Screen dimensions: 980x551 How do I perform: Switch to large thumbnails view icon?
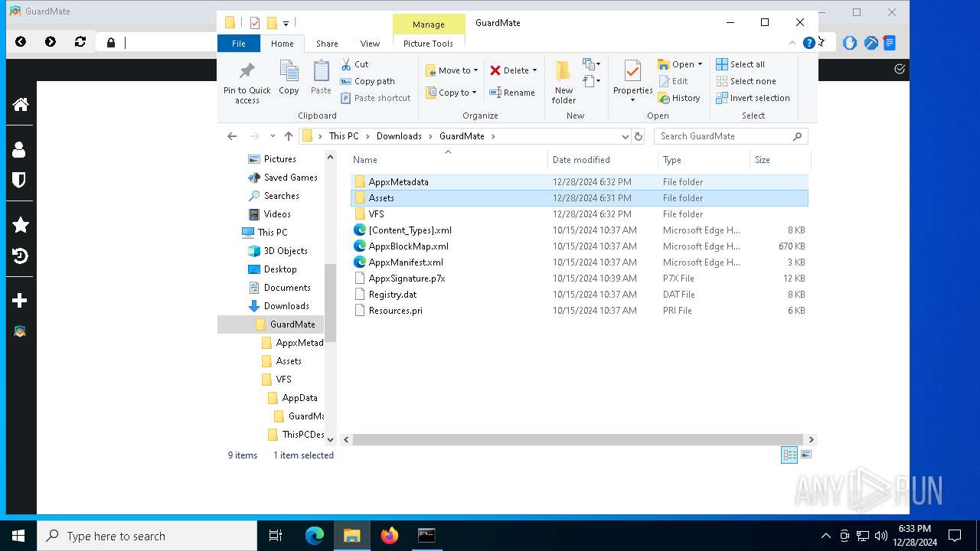[x=805, y=455]
